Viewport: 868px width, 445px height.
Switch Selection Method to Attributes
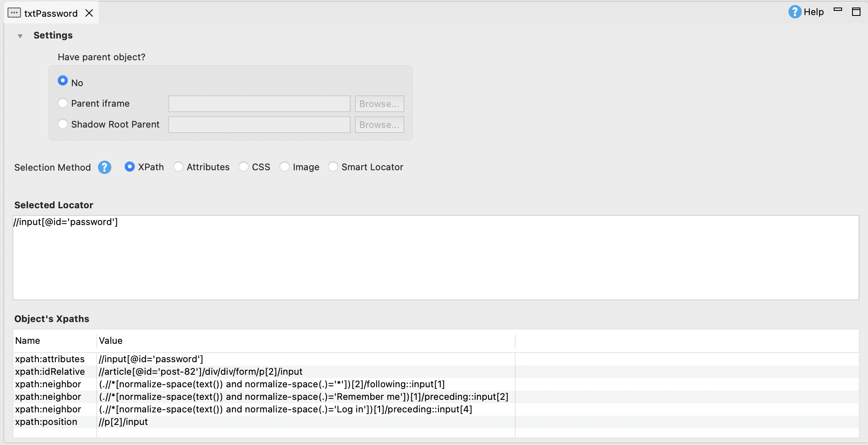[179, 167]
